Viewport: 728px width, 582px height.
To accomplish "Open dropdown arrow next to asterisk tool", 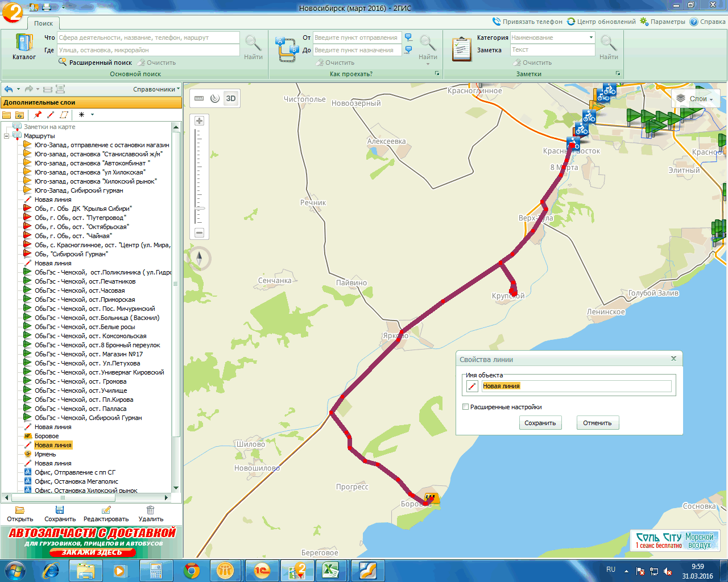I will (x=92, y=115).
